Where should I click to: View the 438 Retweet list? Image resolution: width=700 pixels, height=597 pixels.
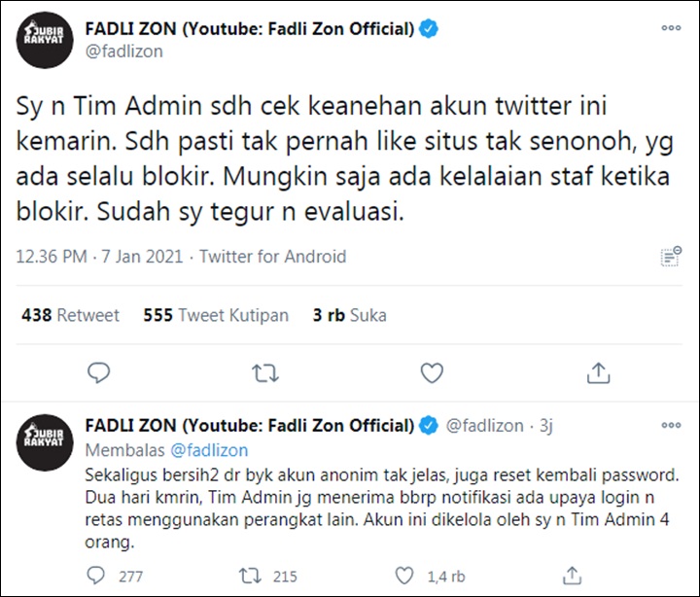point(71,315)
